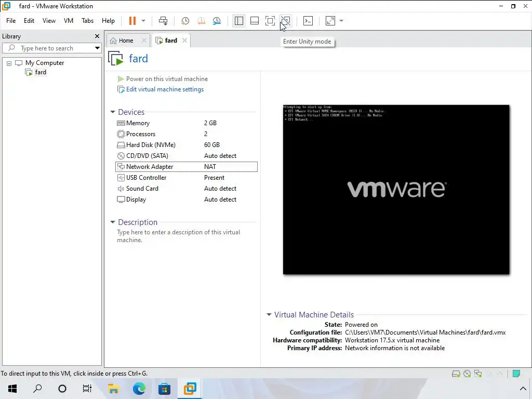
Task: Toggle the thumbnail bar toolbar icon
Action: pos(255,21)
